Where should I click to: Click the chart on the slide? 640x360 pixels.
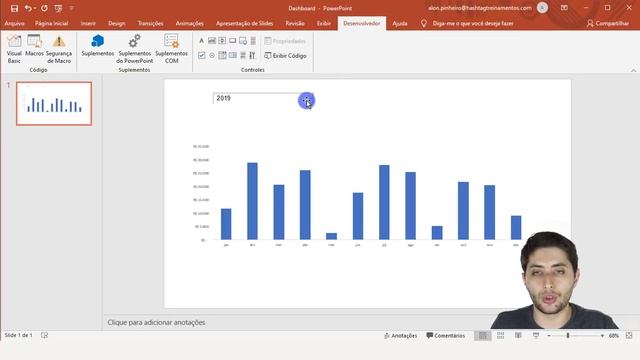point(357,196)
